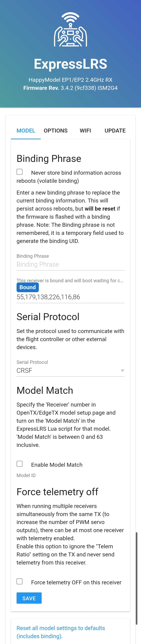Click the HappyModel EP1/EP2 device name
The width and height of the screenshot is (141, 644).
70,80
